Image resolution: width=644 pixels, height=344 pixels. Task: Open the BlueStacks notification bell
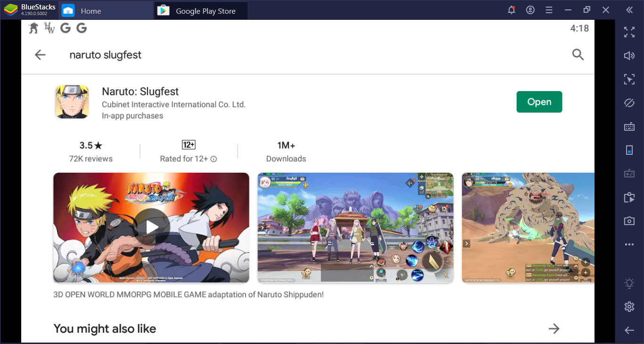[x=512, y=10]
